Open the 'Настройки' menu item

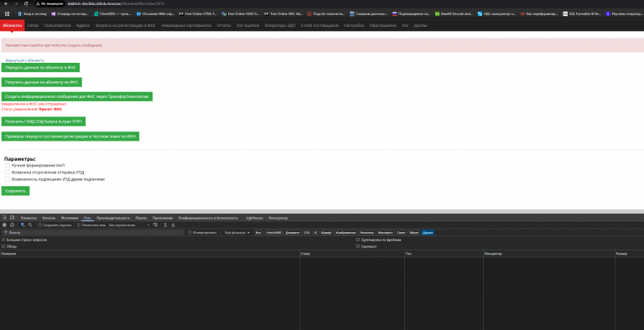(x=354, y=25)
